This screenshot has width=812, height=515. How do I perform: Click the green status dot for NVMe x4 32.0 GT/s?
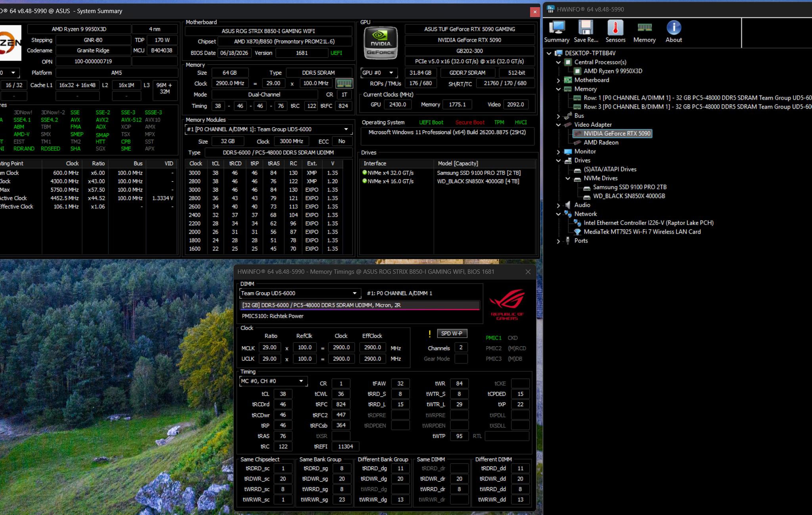pos(364,173)
